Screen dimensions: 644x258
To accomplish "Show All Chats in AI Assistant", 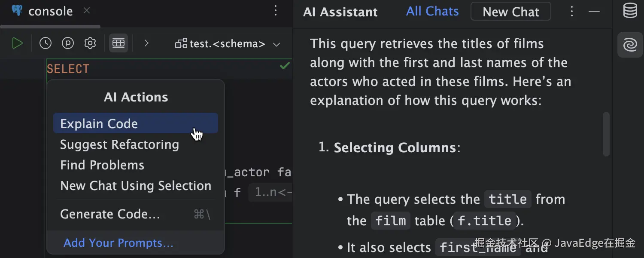I will [x=432, y=11].
